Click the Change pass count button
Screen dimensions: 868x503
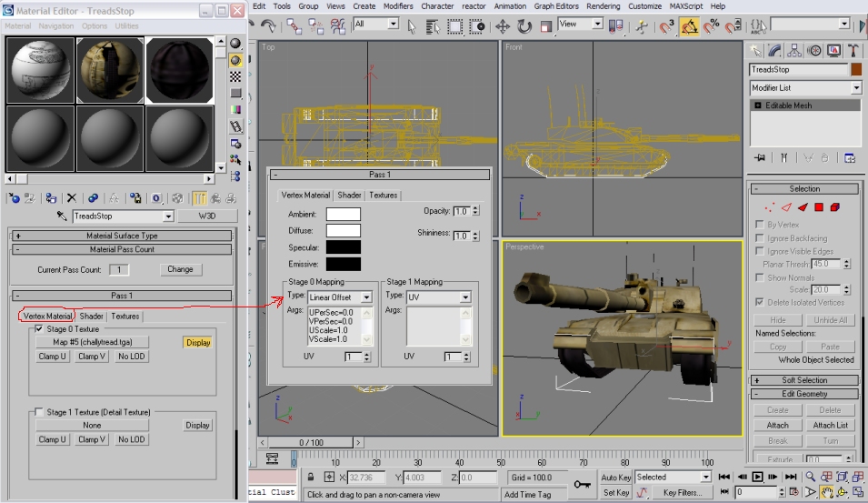pos(180,269)
